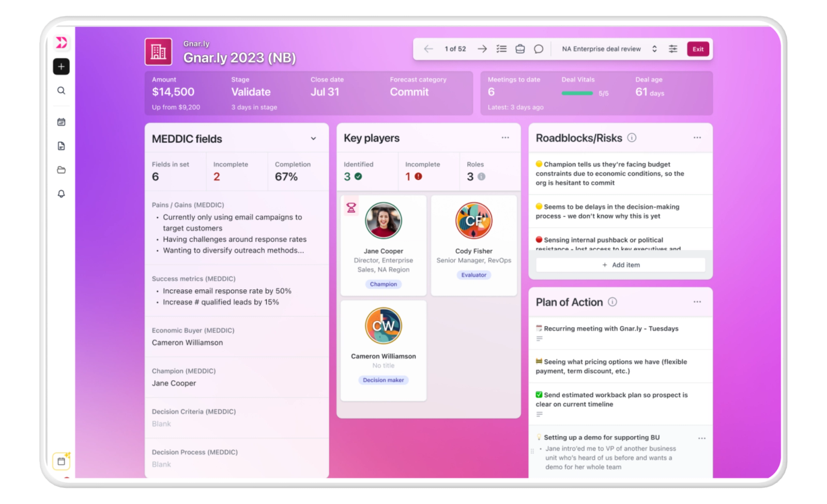Open the folder icon in the sidebar
827x504 pixels.
point(61,170)
